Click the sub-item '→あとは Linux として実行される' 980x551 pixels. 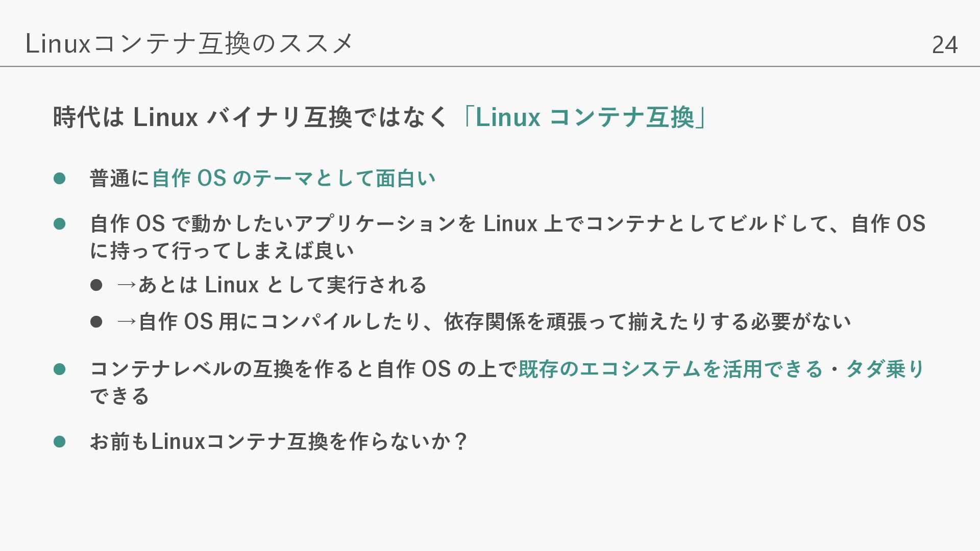coord(272,285)
